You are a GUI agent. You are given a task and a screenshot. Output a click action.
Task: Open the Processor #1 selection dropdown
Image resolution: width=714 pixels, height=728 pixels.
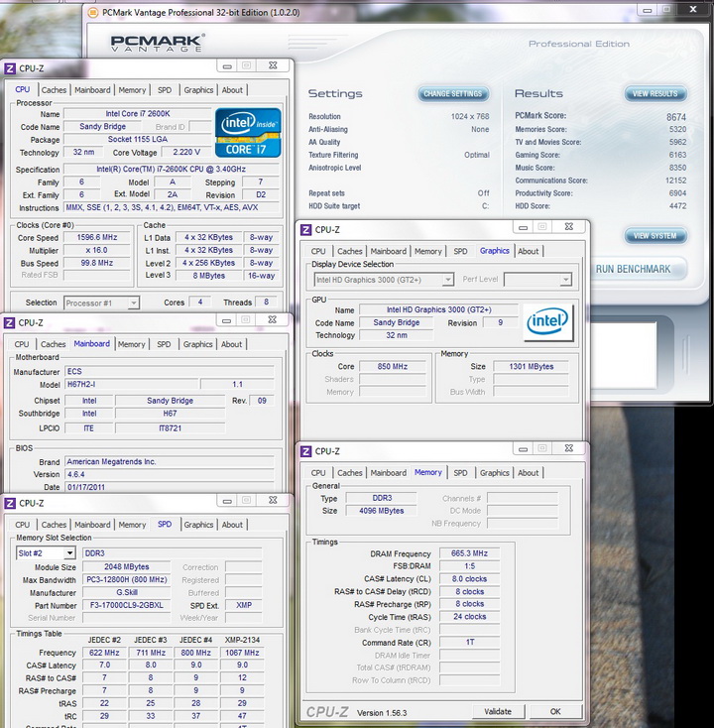pos(133,303)
